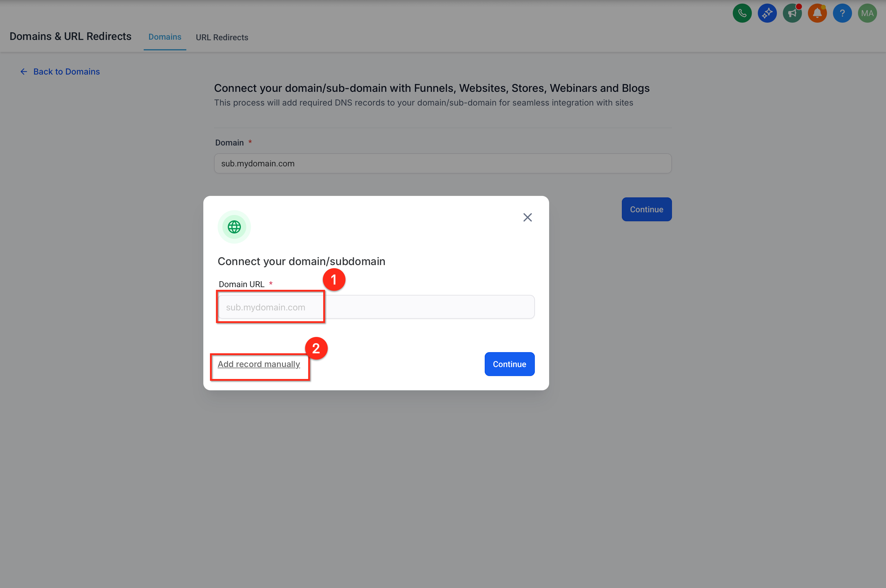Open the announcements megaphone icon
886x588 pixels.
pos(792,13)
